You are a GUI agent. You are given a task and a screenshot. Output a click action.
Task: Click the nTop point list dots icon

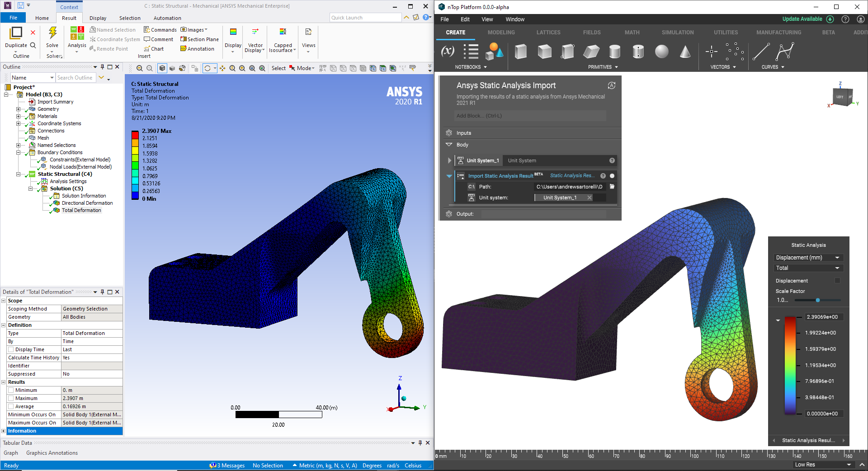pyautogui.click(x=735, y=52)
